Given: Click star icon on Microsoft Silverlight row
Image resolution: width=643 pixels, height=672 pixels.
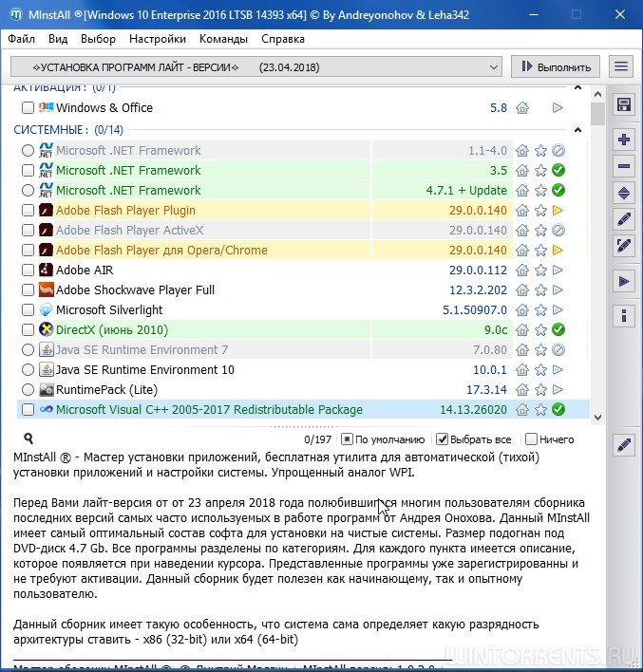Looking at the screenshot, I should pos(540,310).
